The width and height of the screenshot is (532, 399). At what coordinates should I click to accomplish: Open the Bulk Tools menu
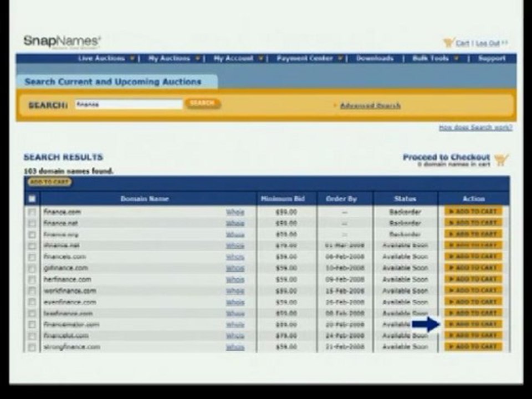pos(431,58)
